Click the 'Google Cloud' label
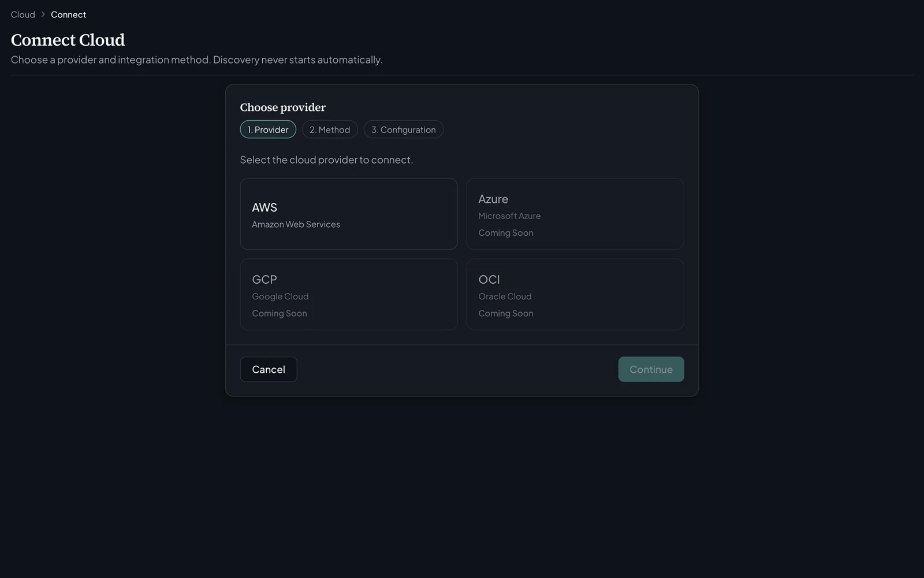The image size is (924, 578). tap(280, 297)
